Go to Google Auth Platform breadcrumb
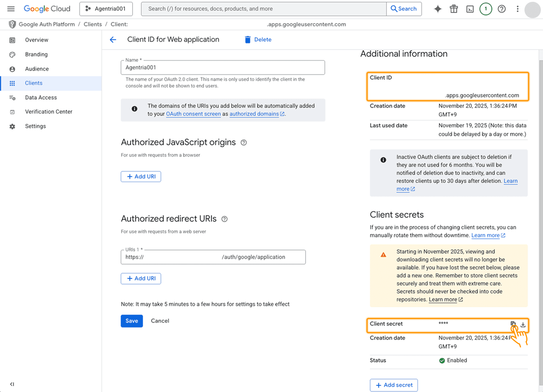 pos(47,24)
